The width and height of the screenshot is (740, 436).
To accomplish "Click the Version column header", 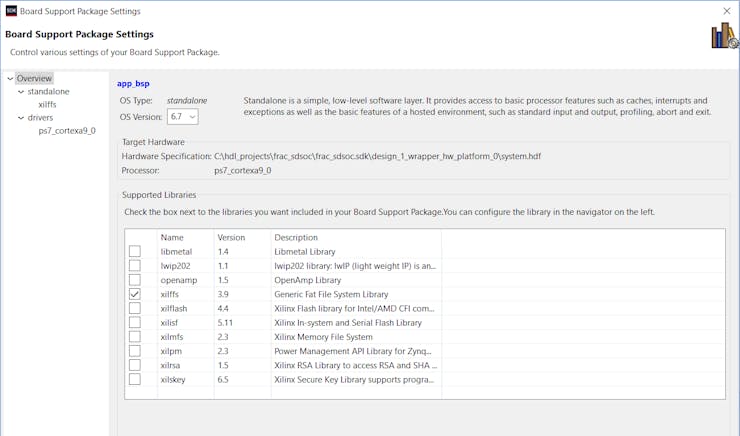I will click(x=231, y=237).
